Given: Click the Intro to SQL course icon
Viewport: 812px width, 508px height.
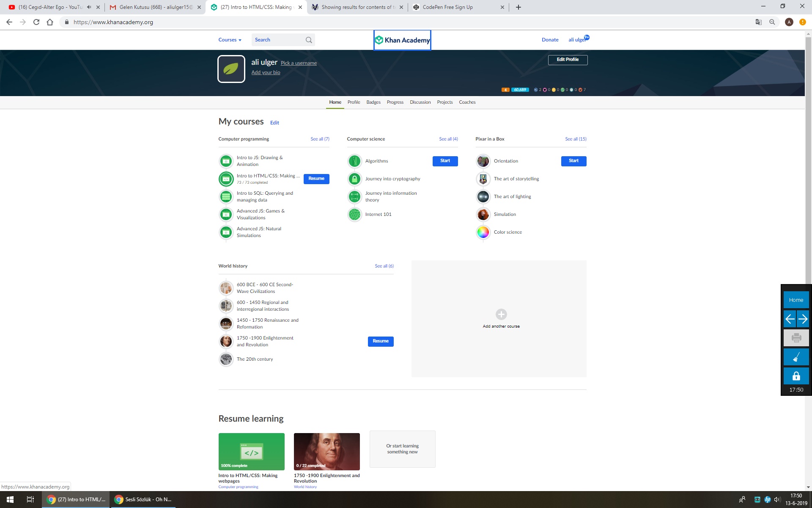Looking at the screenshot, I should (226, 196).
